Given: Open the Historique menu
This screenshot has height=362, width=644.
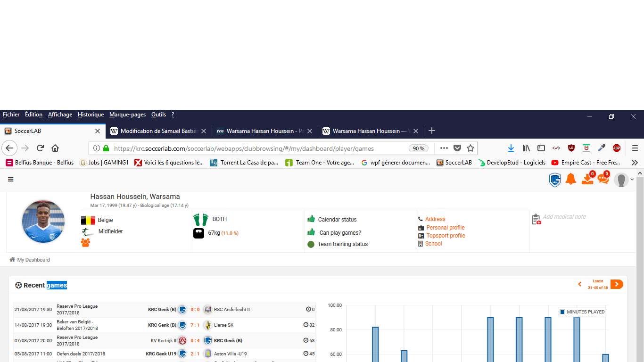Looking at the screenshot, I should (x=91, y=115).
